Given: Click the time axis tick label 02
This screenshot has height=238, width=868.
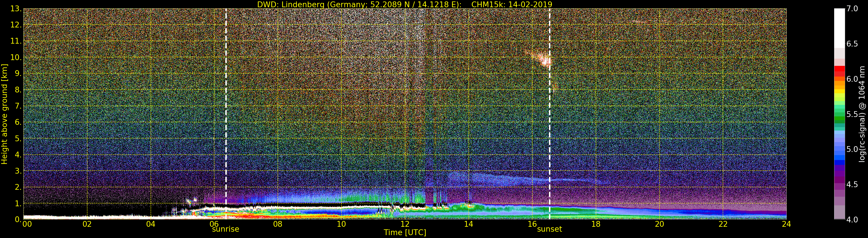Looking at the screenshot, I should tap(87, 224).
